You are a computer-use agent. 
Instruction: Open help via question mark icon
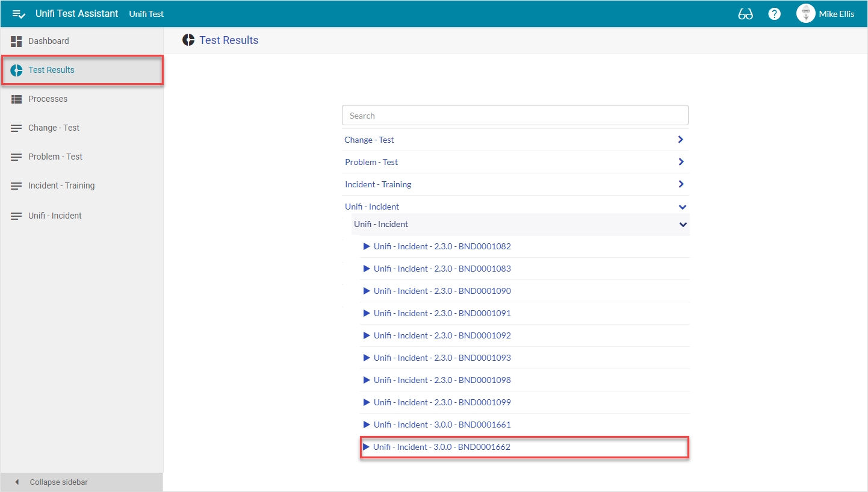point(774,14)
